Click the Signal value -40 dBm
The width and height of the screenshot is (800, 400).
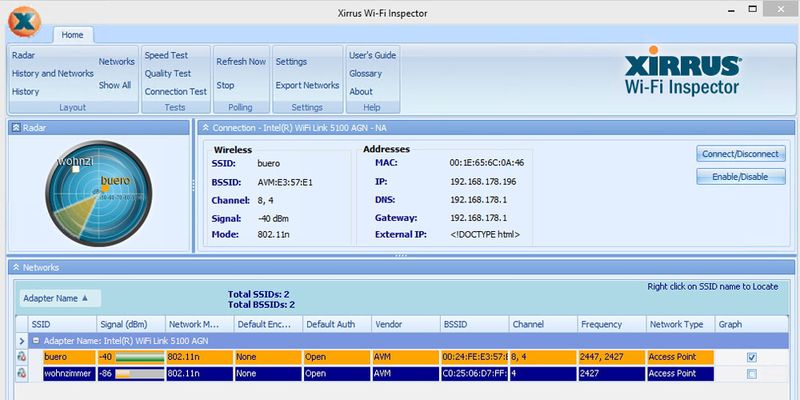click(275, 218)
